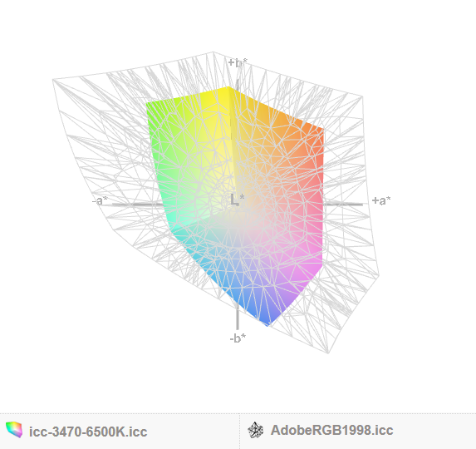
Task: Click the wireframe icon beside AdobeRGB1998.icc
Action: 255,430
